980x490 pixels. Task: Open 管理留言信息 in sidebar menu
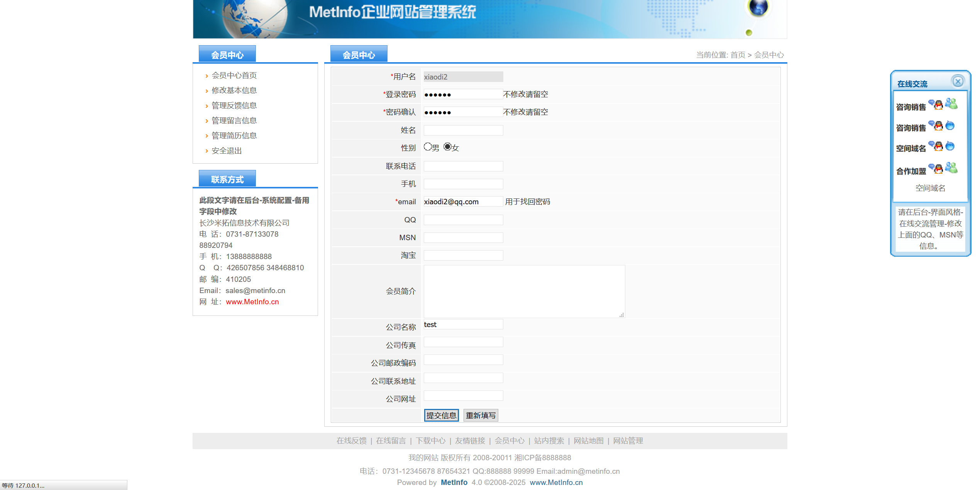[234, 120]
